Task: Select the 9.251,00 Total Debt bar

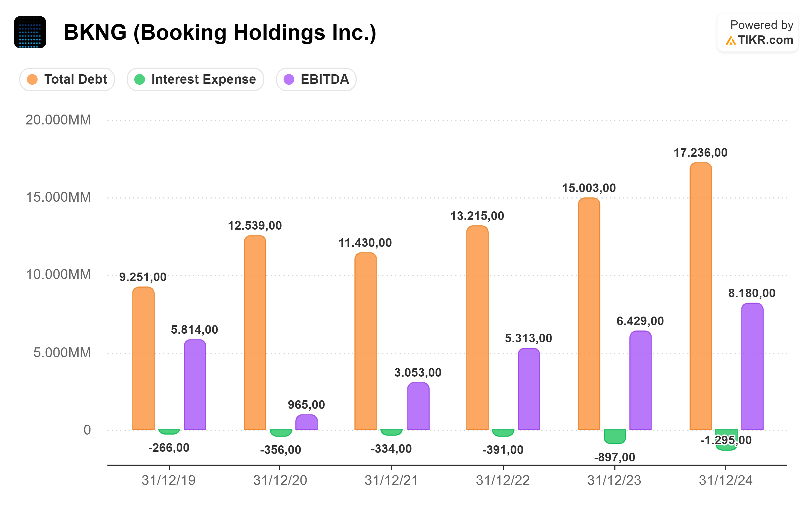Action: 143,358
